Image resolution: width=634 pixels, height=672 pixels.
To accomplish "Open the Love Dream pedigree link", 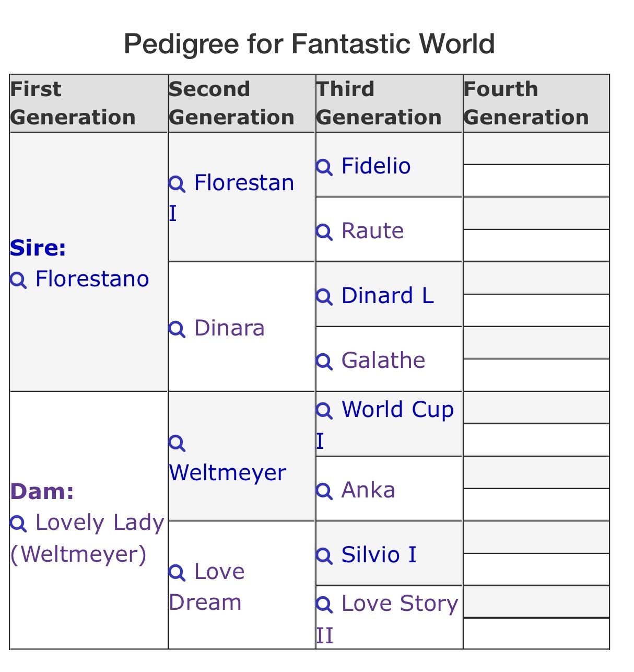I will point(219,572).
